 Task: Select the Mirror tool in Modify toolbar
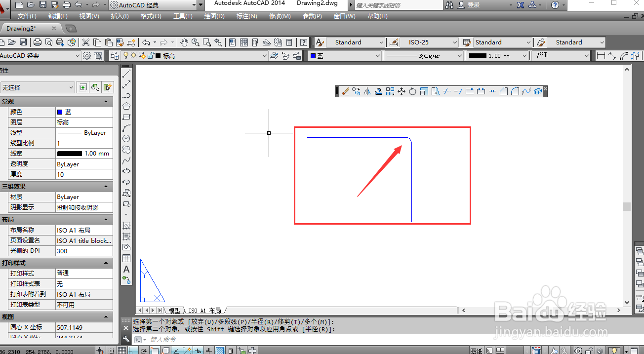tap(367, 91)
